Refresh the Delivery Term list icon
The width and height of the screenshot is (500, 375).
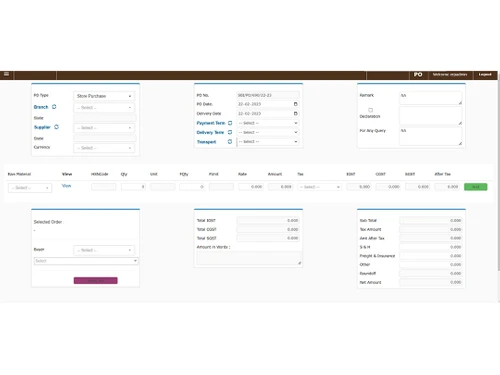[230, 132]
